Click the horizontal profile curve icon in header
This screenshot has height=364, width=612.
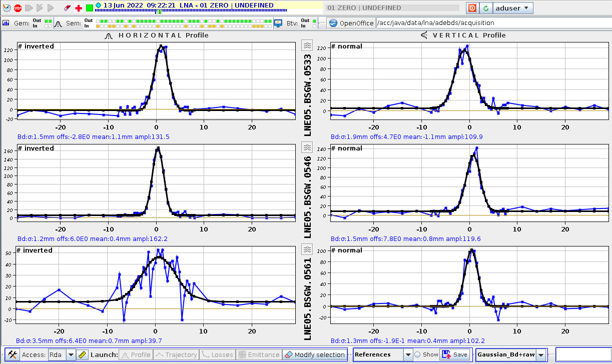[110, 35]
